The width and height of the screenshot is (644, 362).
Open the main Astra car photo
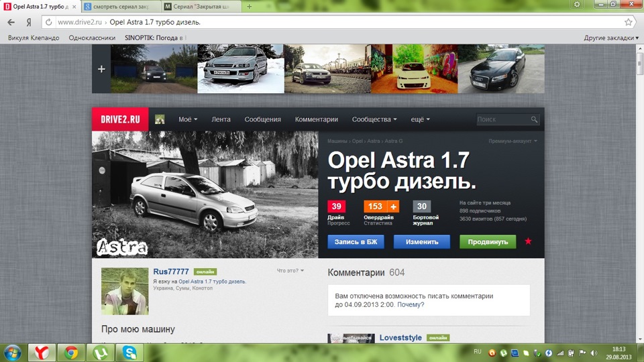(205, 194)
